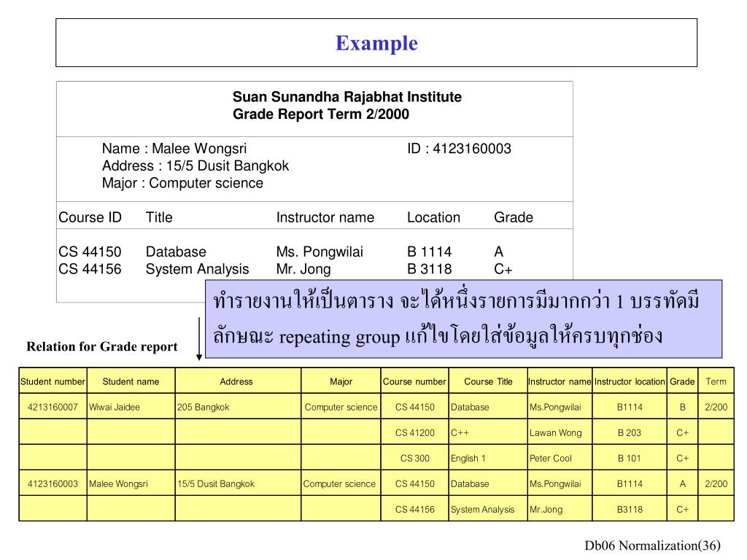
Task: Click the report's "Grade" header beside Location
Action: [514, 217]
